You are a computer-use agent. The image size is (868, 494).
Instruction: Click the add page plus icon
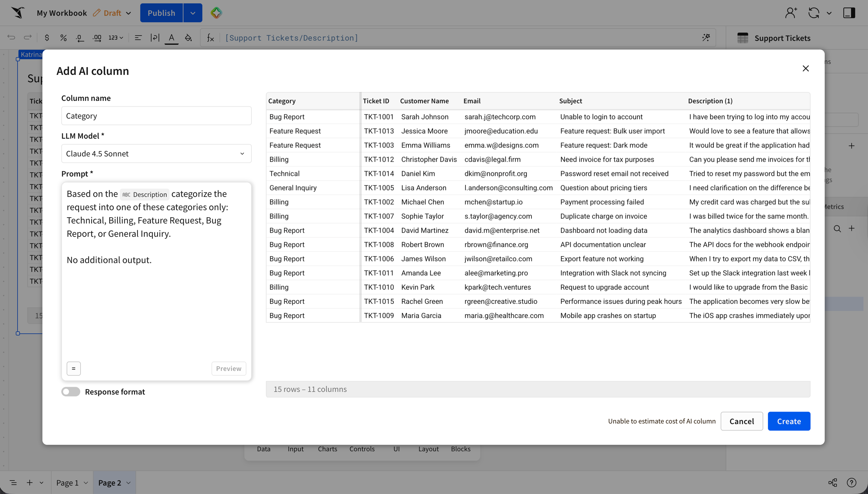pyautogui.click(x=30, y=482)
